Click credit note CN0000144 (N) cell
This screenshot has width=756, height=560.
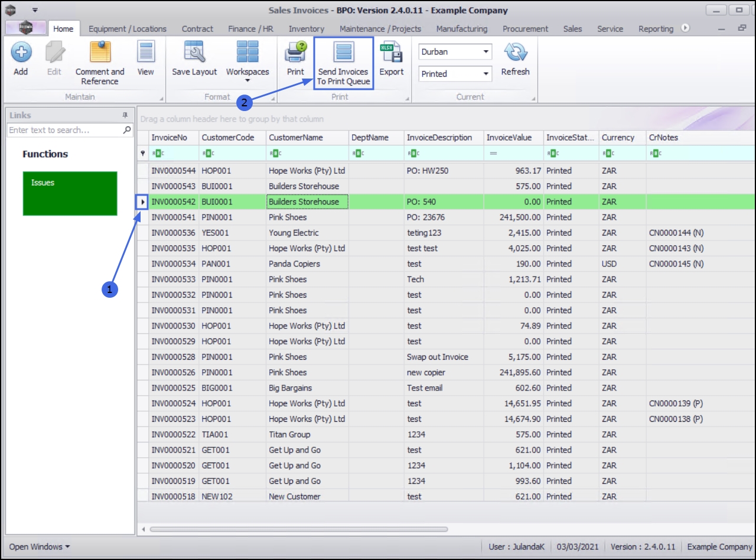700,233
